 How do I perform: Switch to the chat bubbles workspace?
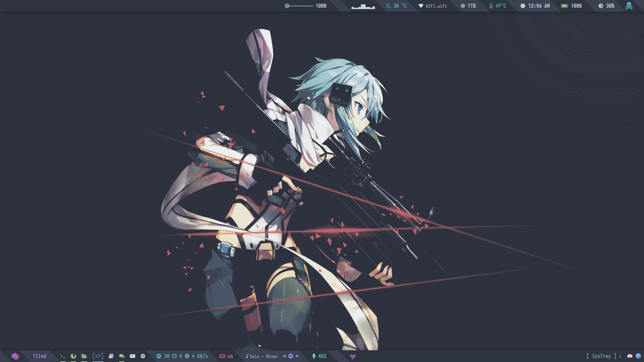(x=122, y=356)
